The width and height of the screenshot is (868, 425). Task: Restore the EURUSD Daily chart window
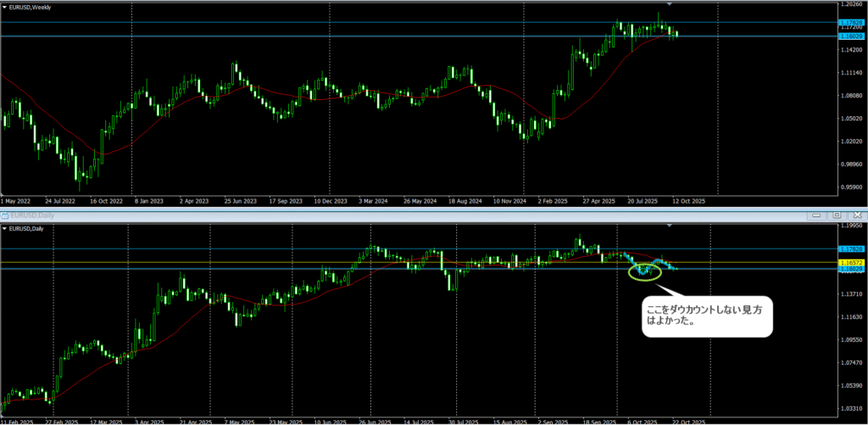[837, 216]
